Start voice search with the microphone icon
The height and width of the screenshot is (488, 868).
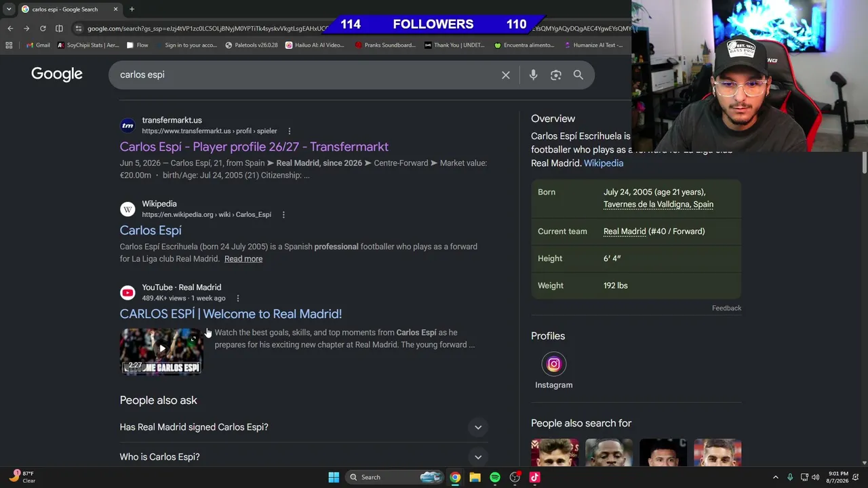click(533, 75)
